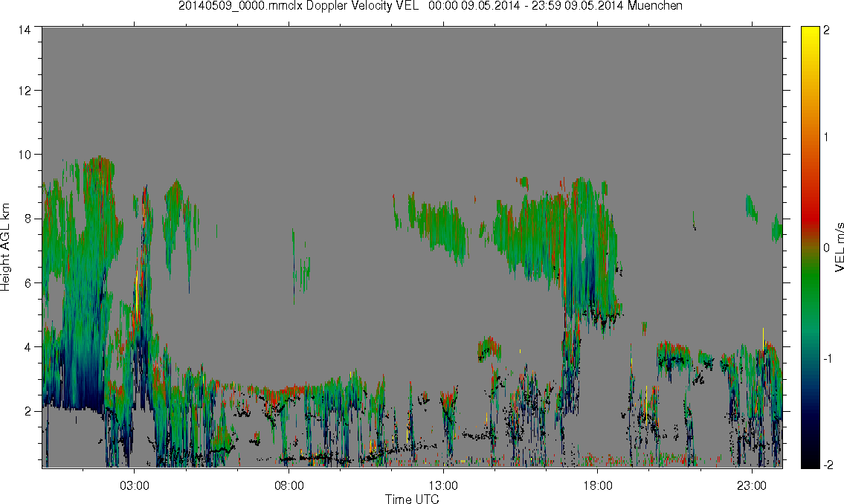Click the 'Height AGL km' y-axis label
The image size is (844, 504).
[5, 248]
